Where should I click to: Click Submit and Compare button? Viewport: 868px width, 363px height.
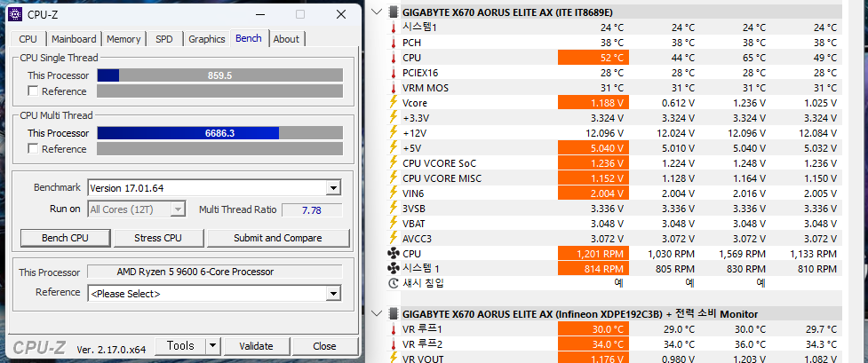(x=278, y=238)
